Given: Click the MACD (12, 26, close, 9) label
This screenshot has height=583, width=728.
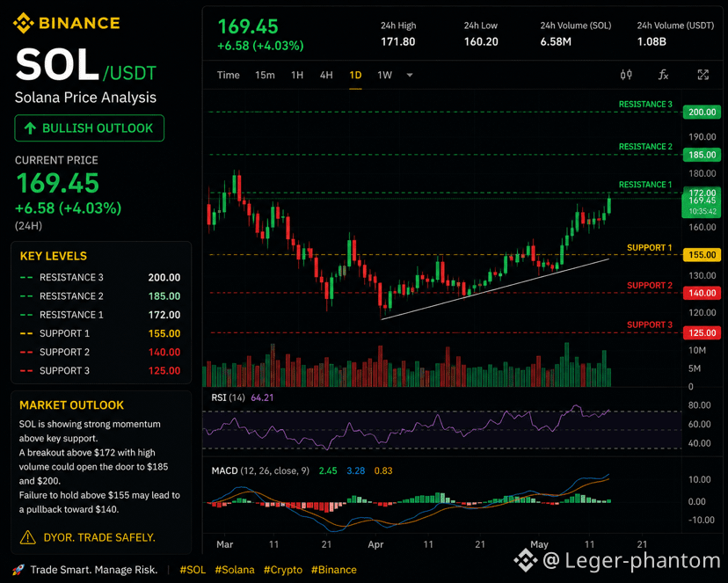Looking at the screenshot, I should (260, 471).
